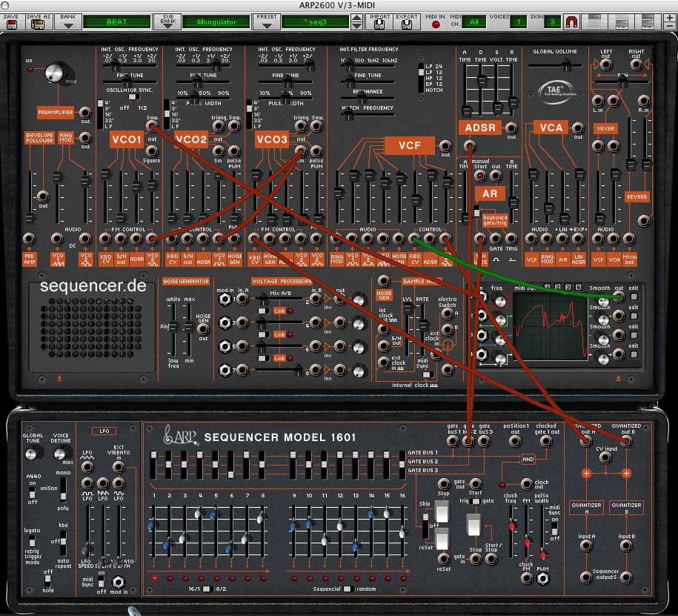Click the position 1 out jack

(514, 441)
